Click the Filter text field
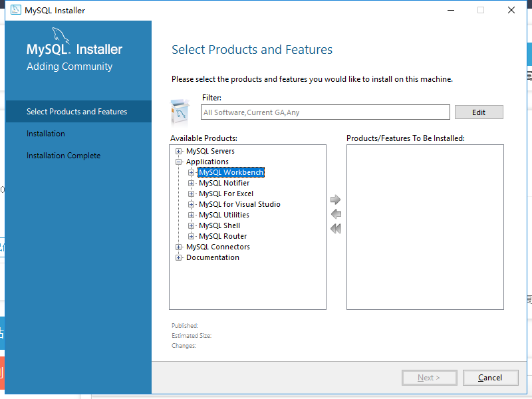The image size is (532, 399). pos(325,112)
